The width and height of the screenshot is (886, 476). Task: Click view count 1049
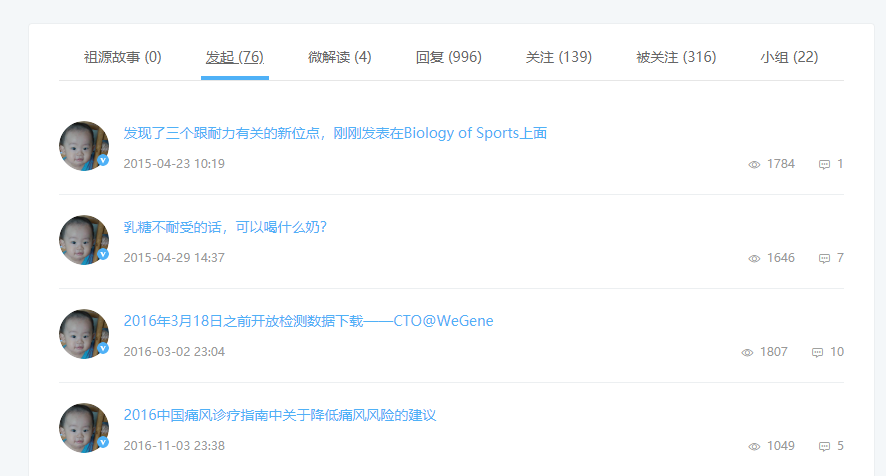[x=781, y=445]
